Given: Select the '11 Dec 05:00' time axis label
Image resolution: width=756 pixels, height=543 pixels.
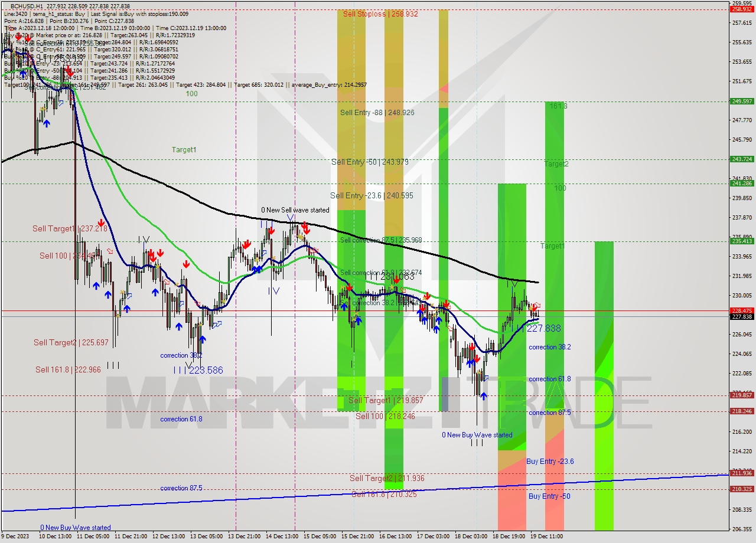Looking at the screenshot, I should tap(93, 537).
